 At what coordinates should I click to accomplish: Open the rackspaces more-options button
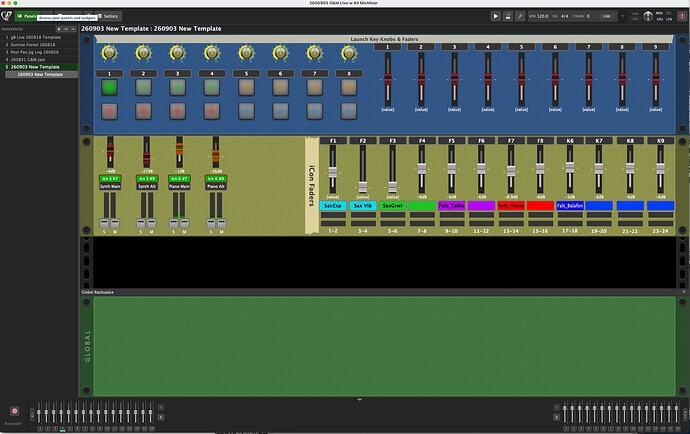tap(73, 29)
